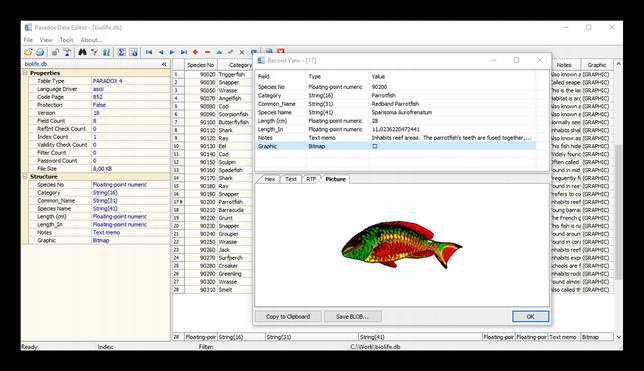
Task: Click the record view toolbar icon
Action: point(133,52)
